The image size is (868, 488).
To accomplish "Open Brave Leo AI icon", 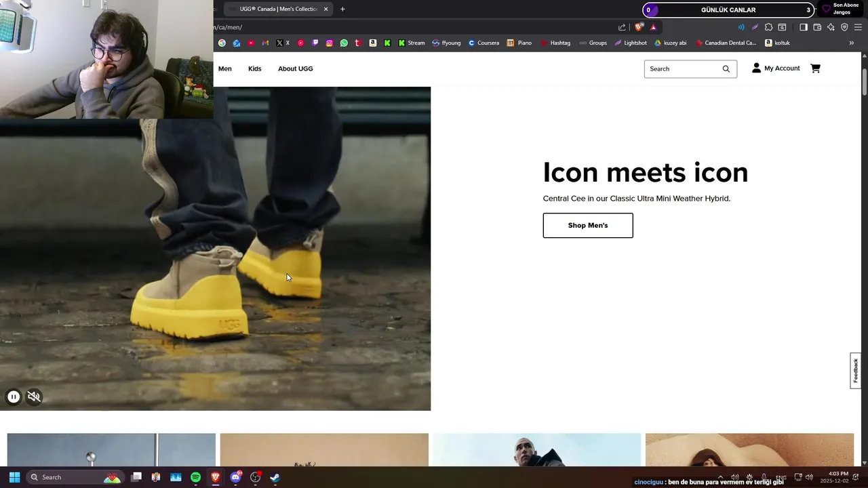I will 831,27.
